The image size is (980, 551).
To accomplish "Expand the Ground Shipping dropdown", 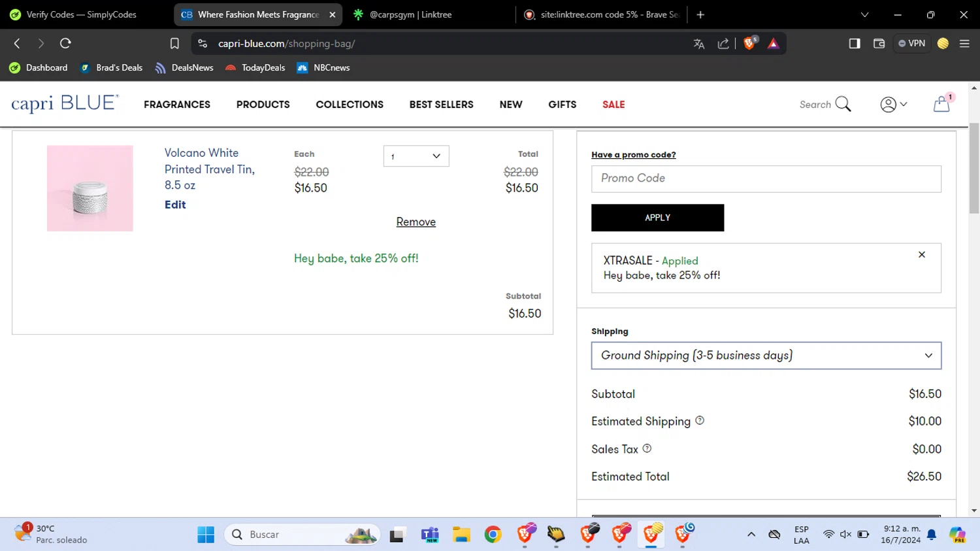I will pos(766,356).
